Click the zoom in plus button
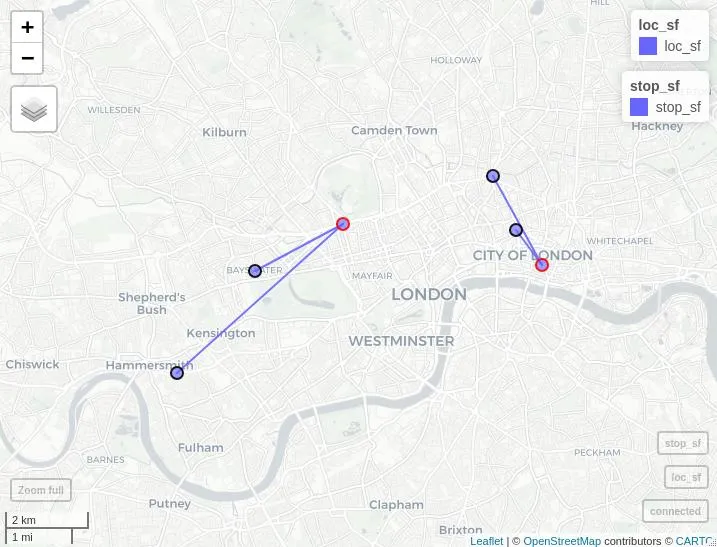This screenshot has height=547, width=717. (x=27, y=27)
